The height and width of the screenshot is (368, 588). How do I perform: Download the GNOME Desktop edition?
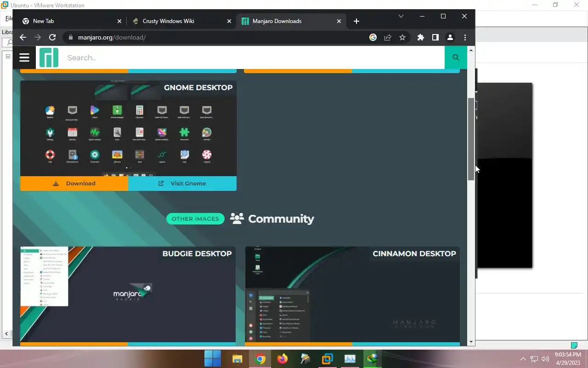[74, 183]
